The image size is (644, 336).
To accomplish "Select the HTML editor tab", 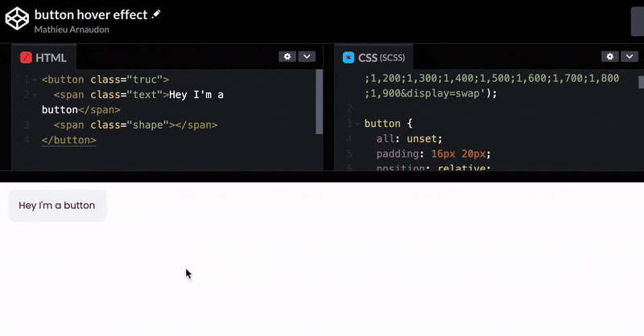I will coord(44,57).
